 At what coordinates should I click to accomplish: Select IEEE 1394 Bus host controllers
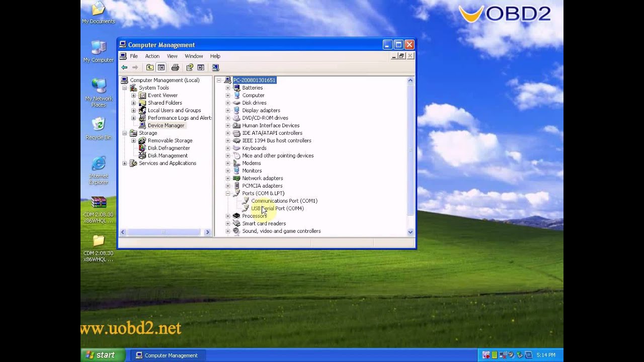click(277, 140)
